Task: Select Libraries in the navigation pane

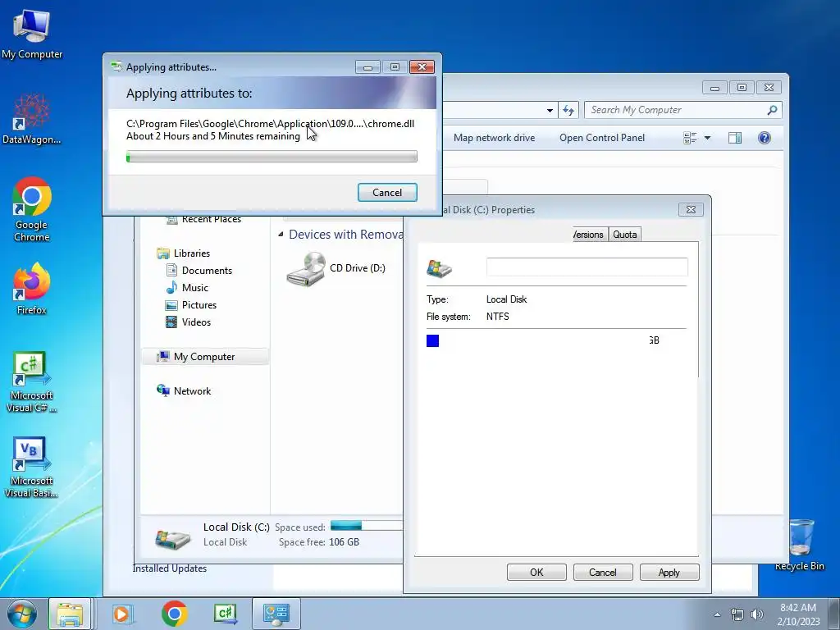Action: (183, 253)
